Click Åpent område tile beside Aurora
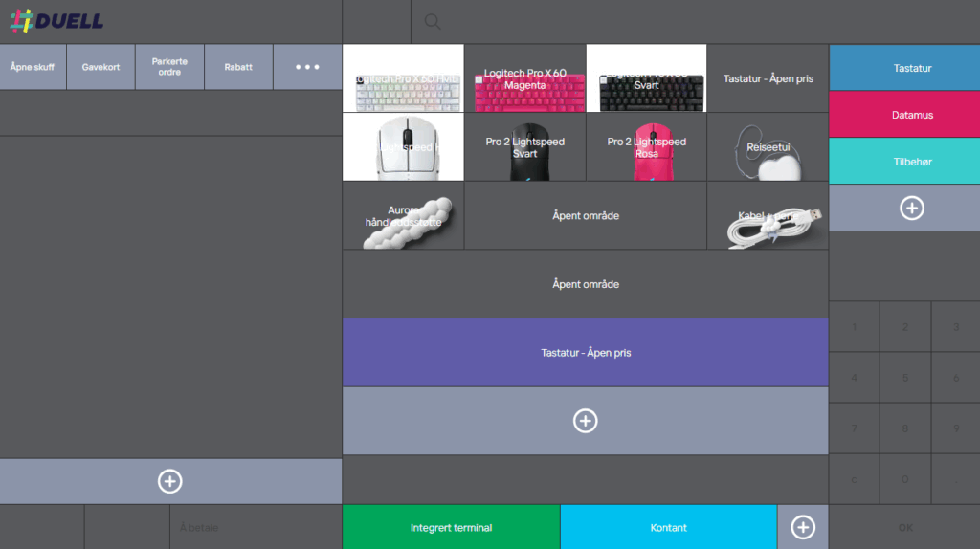Image resolution: width=980 pixels, height=549 pixels. [586, 215]
